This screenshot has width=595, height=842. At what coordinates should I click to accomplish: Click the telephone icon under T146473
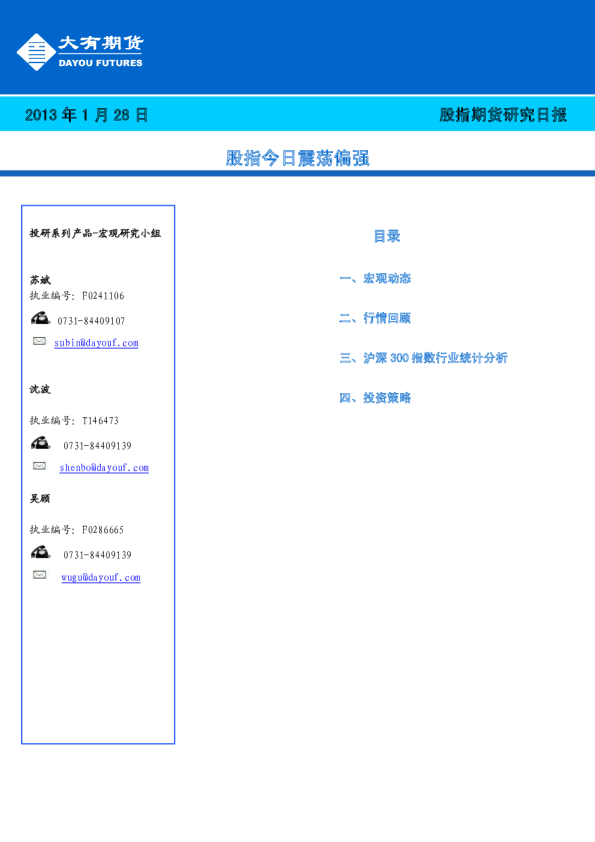[x=40, y=443]
